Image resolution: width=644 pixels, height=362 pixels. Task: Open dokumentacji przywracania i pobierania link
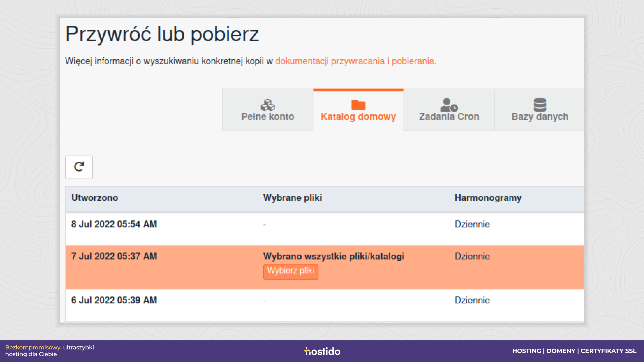point(356,61)
